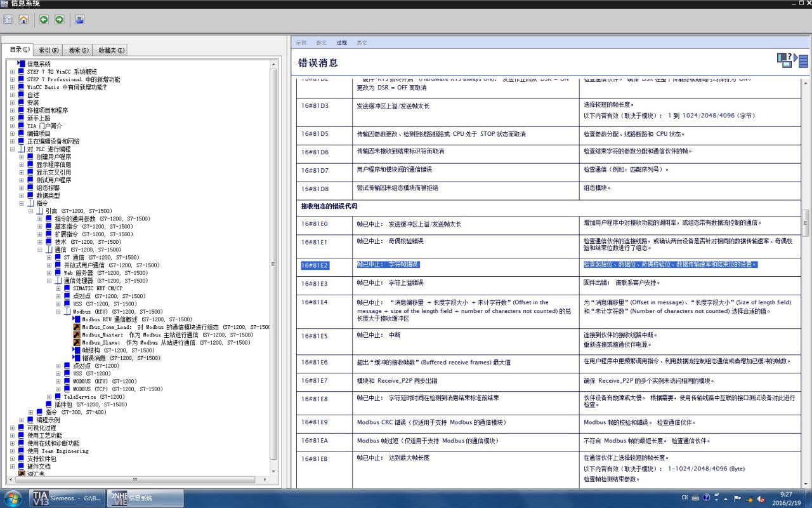This screenshot has height=508, width=812.
Task: Switch to TIA V13 Siemens taskbar item
Action: [x=68, y=498]
